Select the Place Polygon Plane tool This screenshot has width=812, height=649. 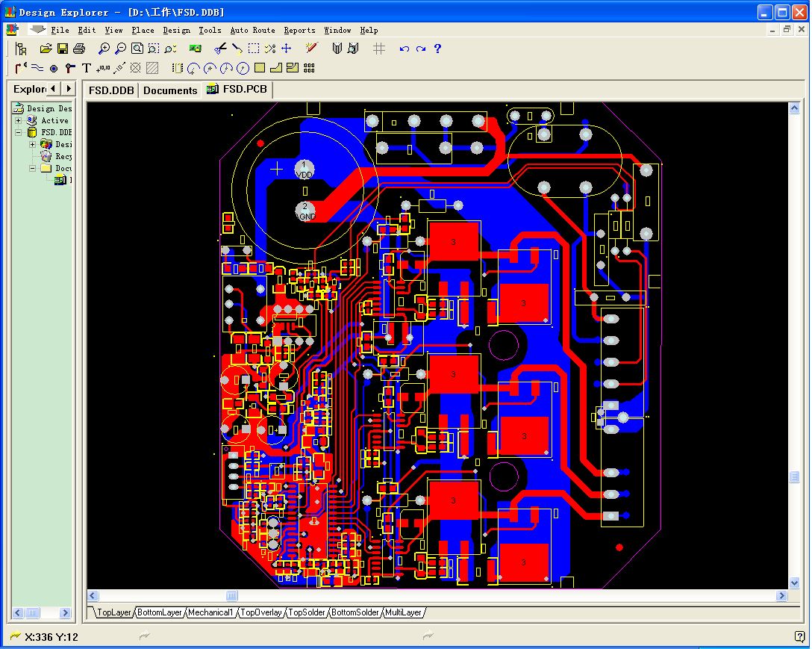click(152, 68)
